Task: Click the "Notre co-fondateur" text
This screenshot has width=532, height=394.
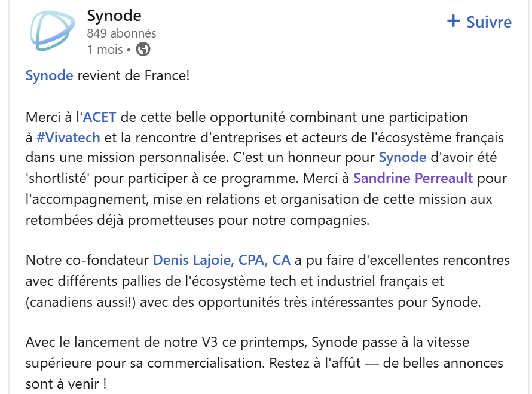Action: (87, 260)
